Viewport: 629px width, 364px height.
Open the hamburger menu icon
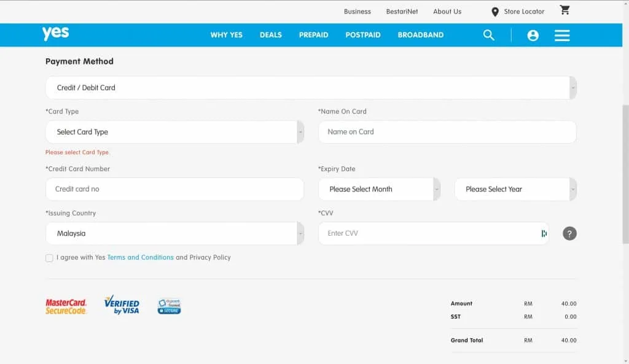point(562,36)
